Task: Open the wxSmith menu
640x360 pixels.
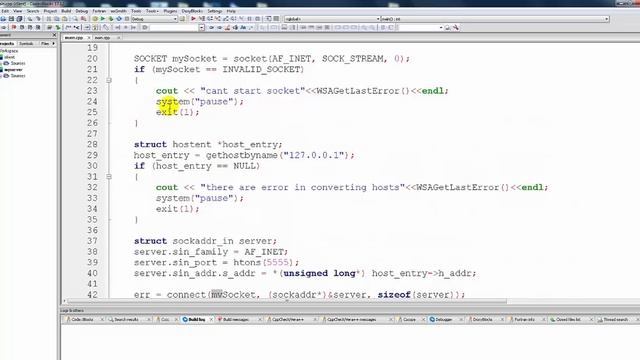Action: coord(118,11)
